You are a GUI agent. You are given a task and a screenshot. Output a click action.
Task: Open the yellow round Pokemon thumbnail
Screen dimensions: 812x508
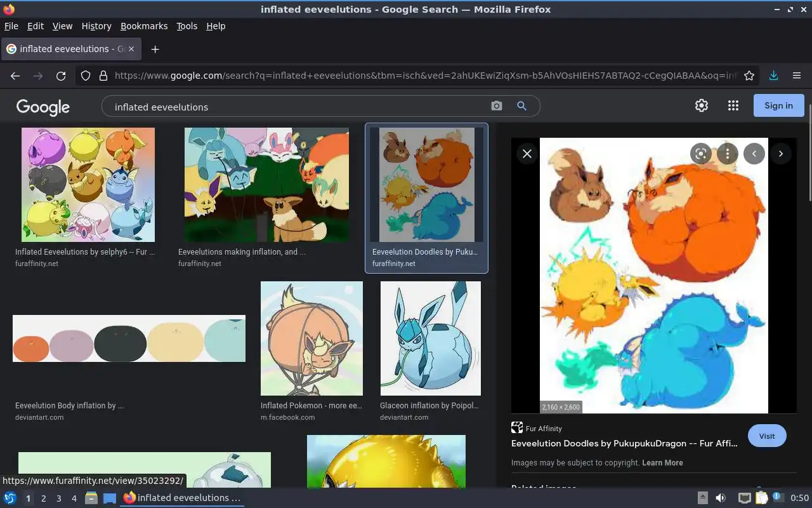386,462
